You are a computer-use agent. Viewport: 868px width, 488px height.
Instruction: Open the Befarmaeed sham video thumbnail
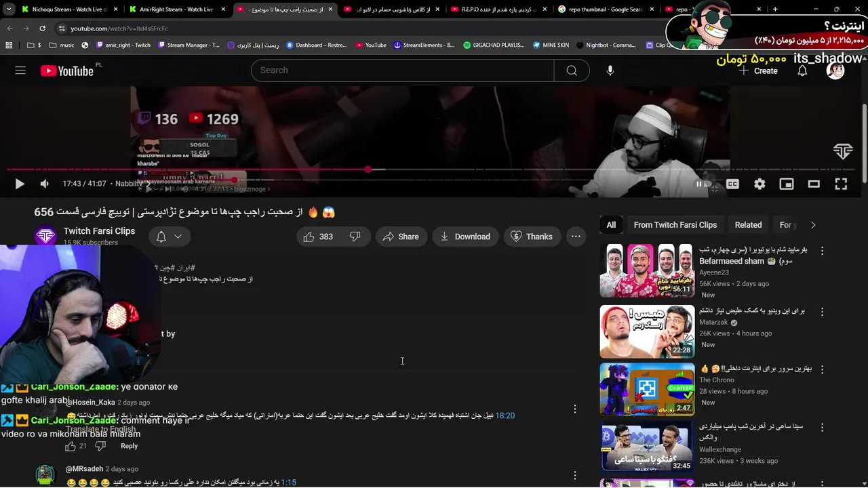[x=647, y=270]
